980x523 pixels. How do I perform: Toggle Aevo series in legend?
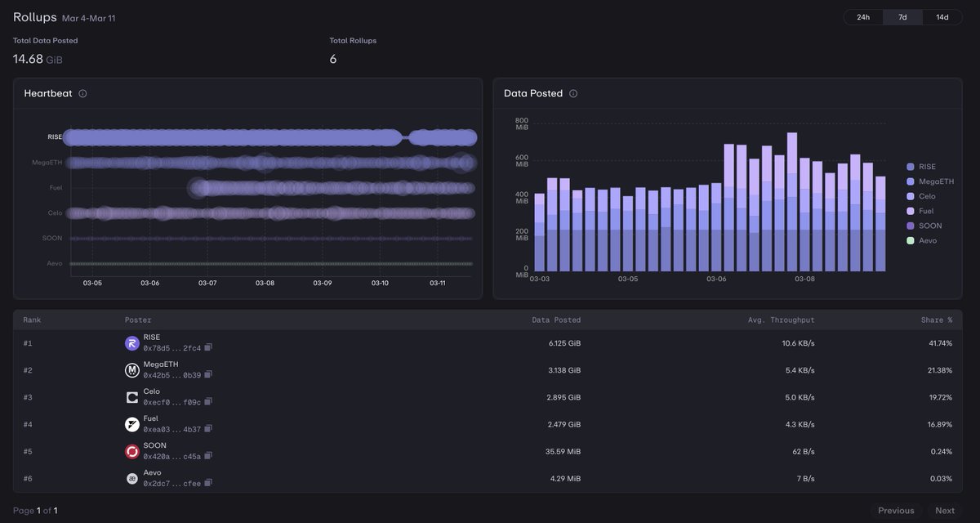pos(922,240)
